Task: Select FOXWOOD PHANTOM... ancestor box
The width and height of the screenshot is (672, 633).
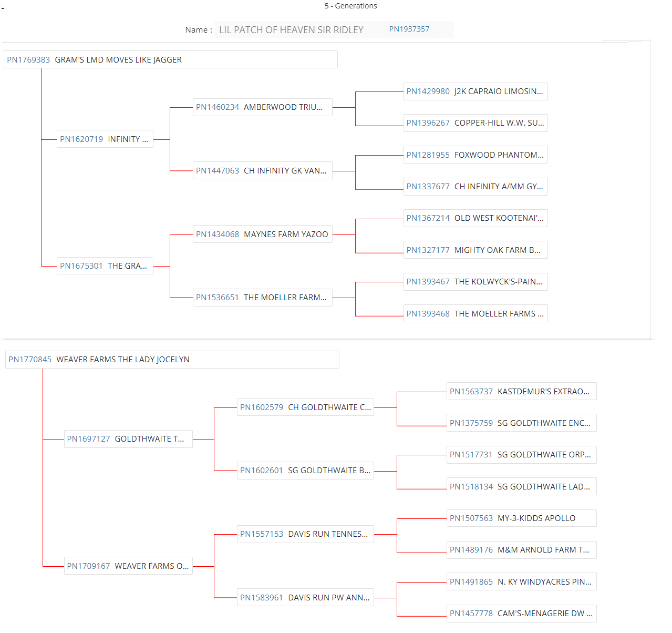Action: 475,155
